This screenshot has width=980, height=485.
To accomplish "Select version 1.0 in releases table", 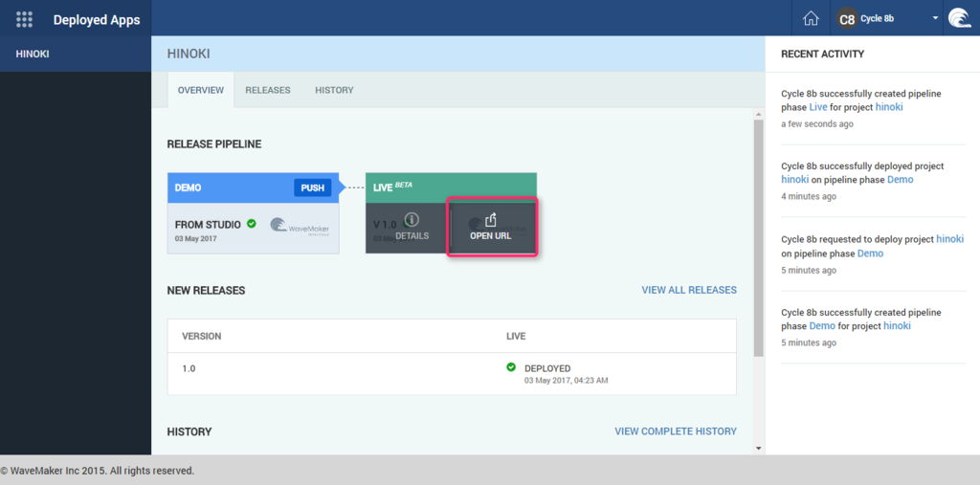I will click(x=189, y=368).
